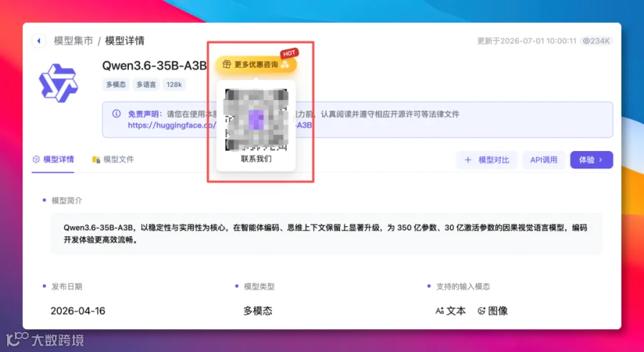644x352 pixels.
Task: Click the chevron on 体验 button
Action: 601,160
